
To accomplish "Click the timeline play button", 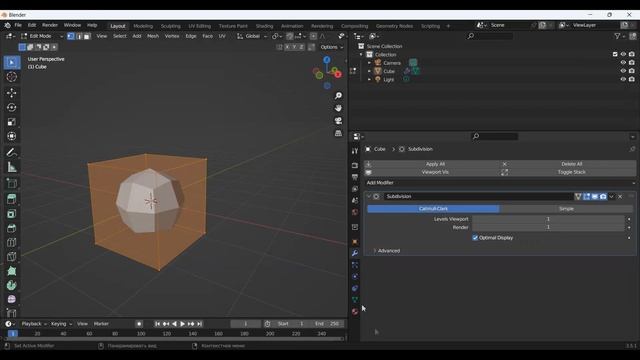I will (x=182, y=324).
